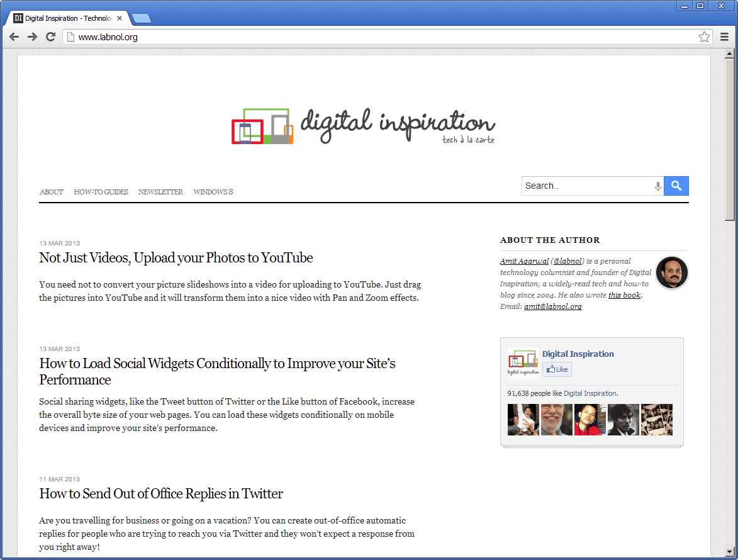Click the '11 MAR 2013' date text
Viewport: 738px width, 560px height.
point(59,479)
